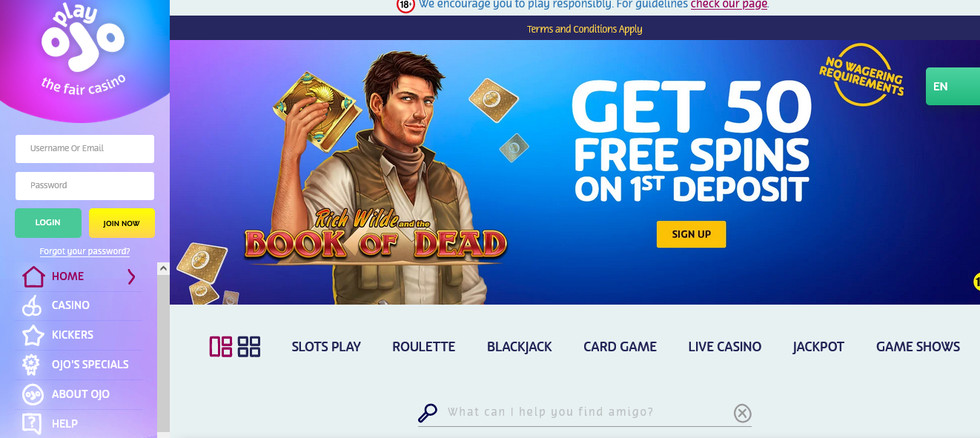
Task: Switch to the four-square grid view
Action: (x=249, y=346)
